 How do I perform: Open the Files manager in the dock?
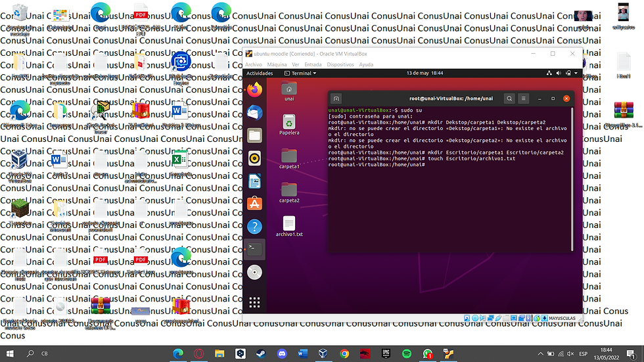(x=254, y=135)
